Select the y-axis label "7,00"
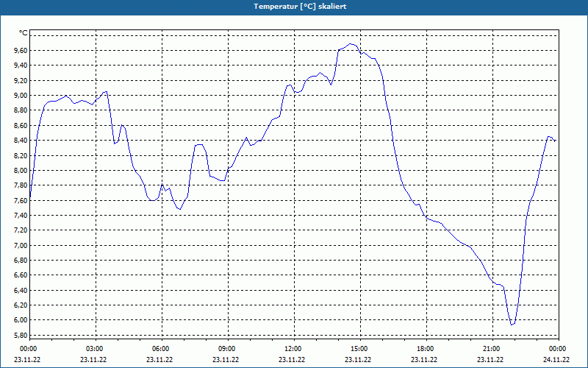Image resolution: width=588 pixels, height=368 pixels. [21, 245]
